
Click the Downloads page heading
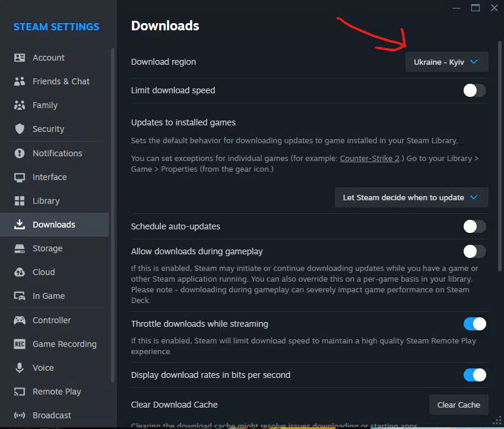(165, 26)
